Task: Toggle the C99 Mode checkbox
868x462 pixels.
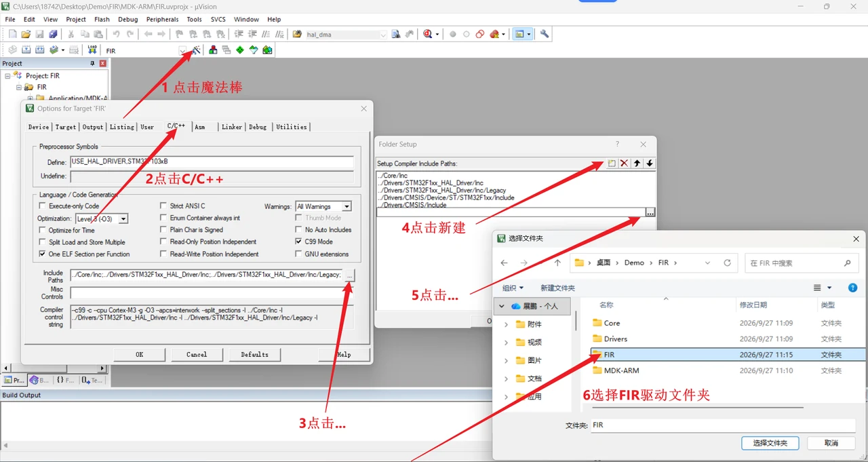Action: pos(299,242)
